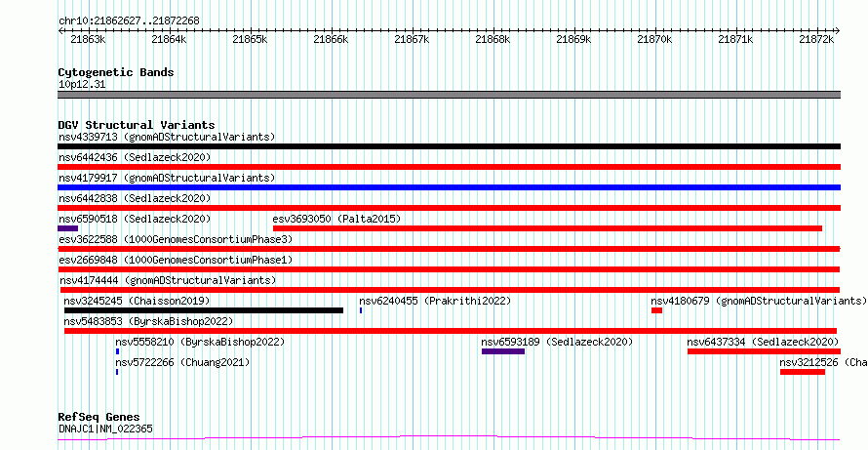Click the RefSeq Genes track title

(x=99, y=417)
